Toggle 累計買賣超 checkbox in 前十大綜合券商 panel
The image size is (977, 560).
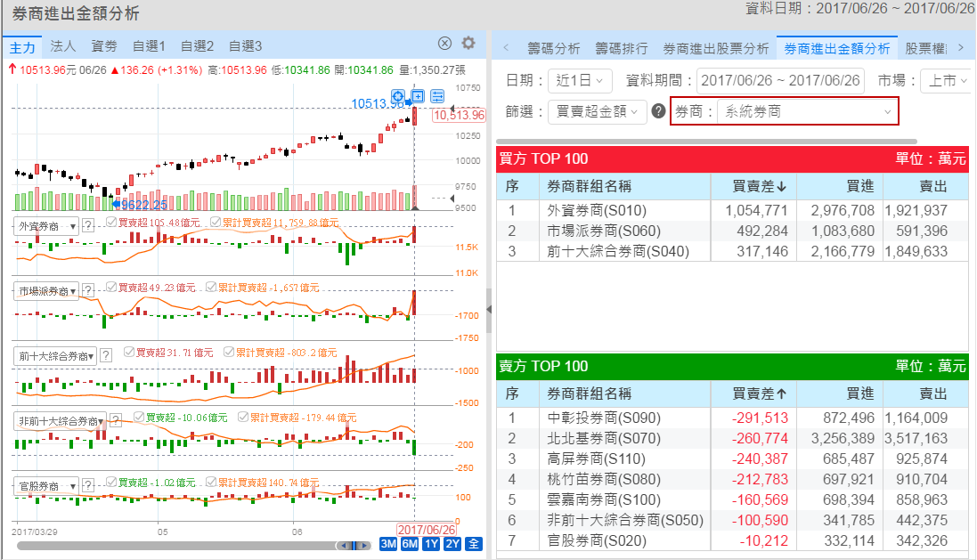pyautogui.click(x=229, y=353)
